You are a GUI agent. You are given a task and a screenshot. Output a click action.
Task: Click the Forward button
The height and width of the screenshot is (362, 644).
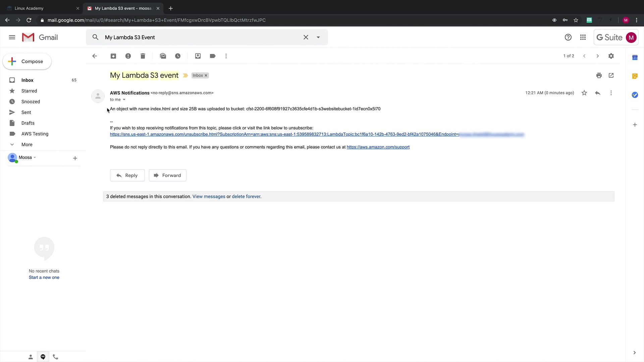point(167,175)
